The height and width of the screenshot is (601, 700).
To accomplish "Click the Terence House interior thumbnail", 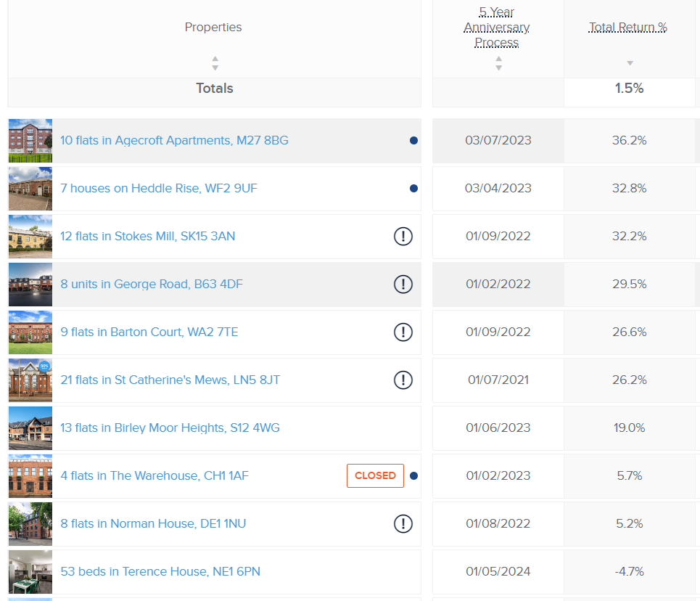I will pos(30,571).
